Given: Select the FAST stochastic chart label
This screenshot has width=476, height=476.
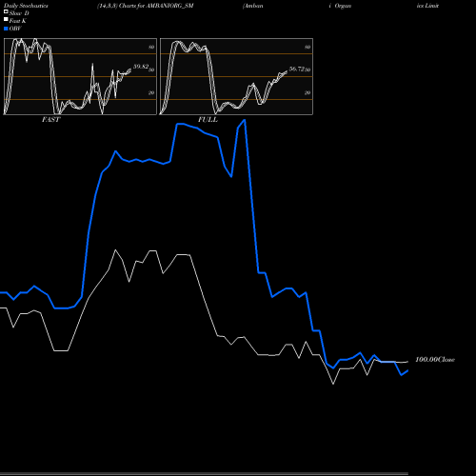Looking at the screenshot, I should pyautogui.click(x=50, y=120).
